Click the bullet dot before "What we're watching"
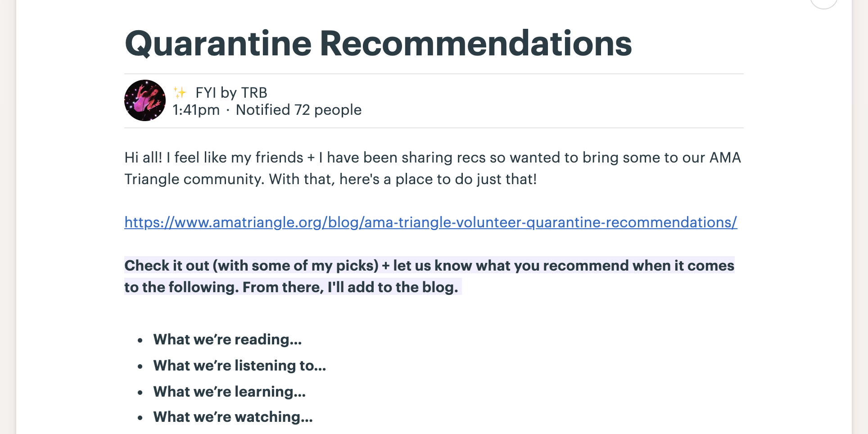This screenshot has height=434, width=868. pos(140,418)
